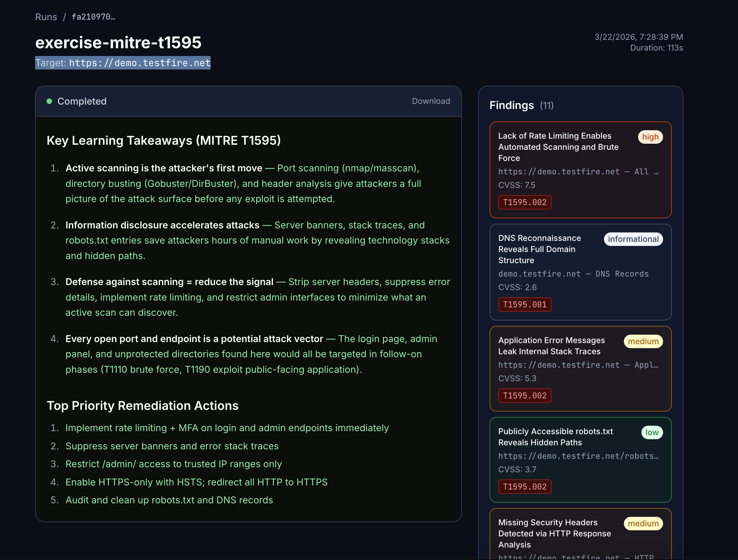Click the Key Learning Takeaways heading
The image size is (738, 560).
click(164, 141)
